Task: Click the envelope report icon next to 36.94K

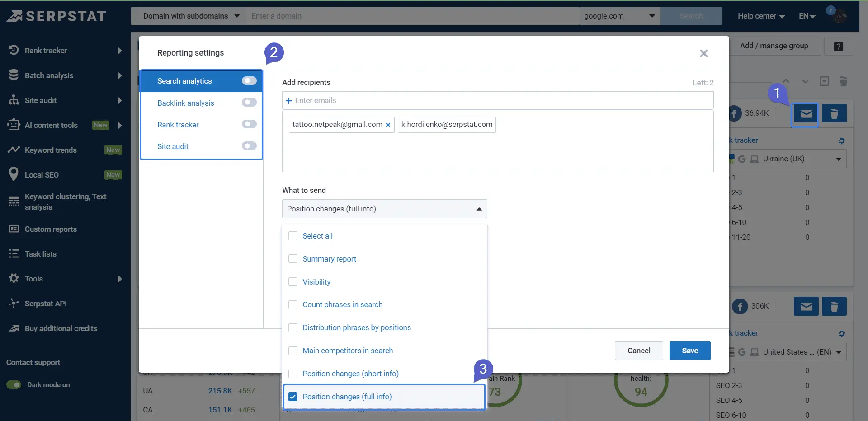Action: tap(806, 114)
